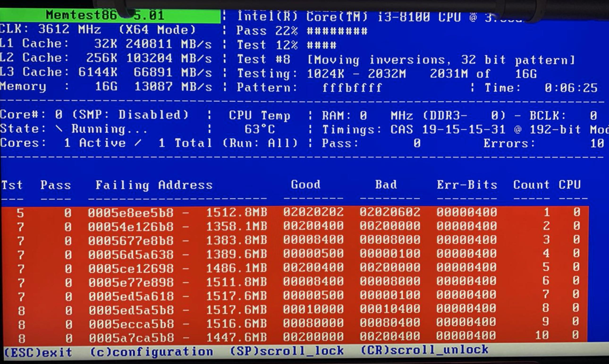609x364 pixels.
Task: Click the Errors count value 10
Action: coord(597,144)
